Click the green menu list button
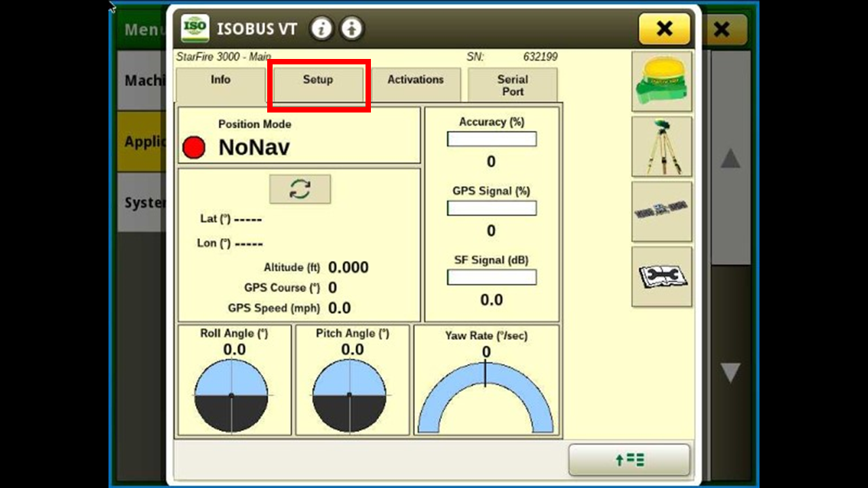This screenshot has height=488, width=868. (629, 460)
